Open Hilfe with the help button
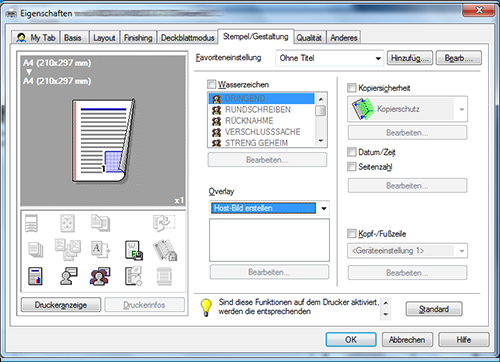 pos(464,340)
